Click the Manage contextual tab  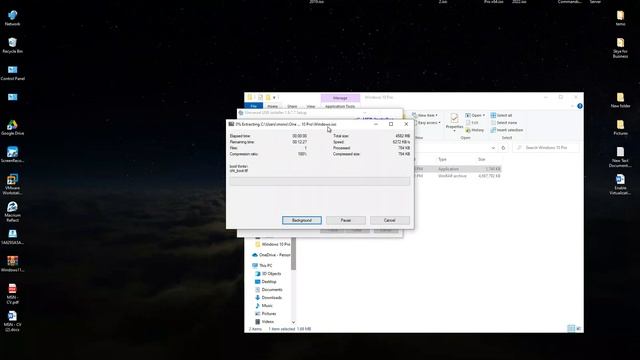[340, 98]
